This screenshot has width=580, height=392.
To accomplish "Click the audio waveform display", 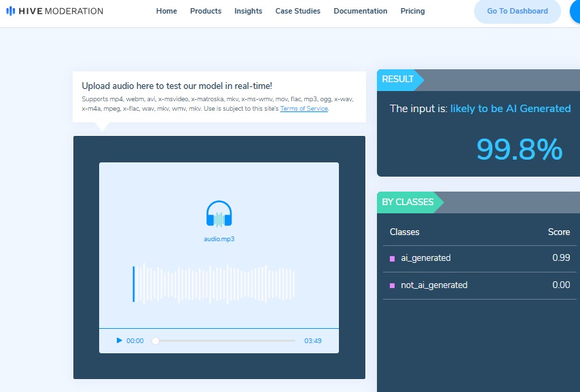I will click(x=214, y=284).
